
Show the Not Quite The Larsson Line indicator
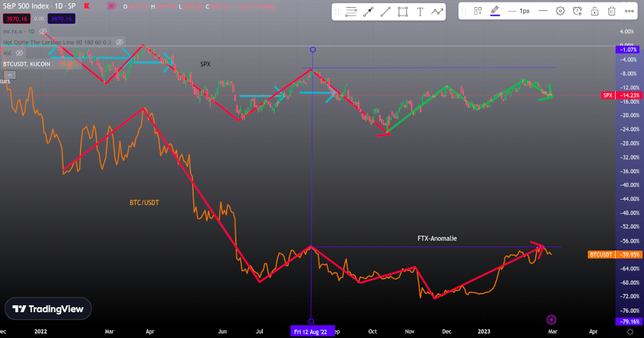click(120, 42)
